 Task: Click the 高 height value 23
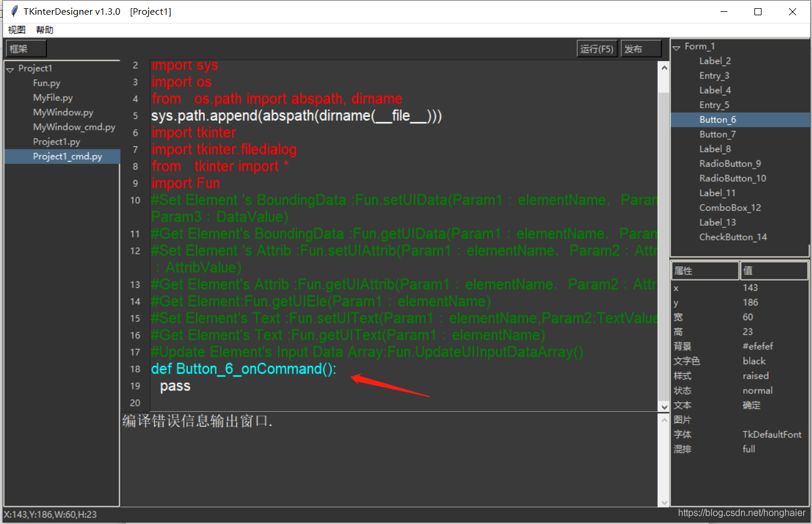click(x=748, y=332)
